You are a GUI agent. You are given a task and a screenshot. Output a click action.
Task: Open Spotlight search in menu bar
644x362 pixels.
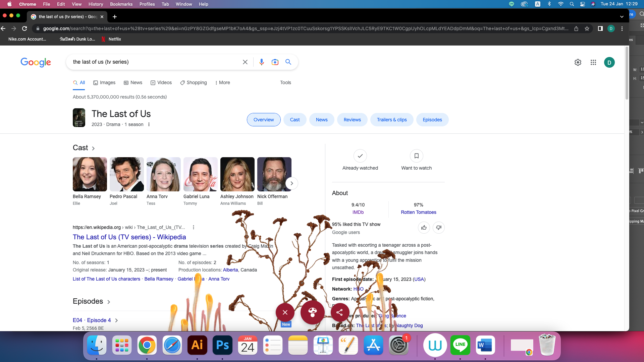point(572,4)
